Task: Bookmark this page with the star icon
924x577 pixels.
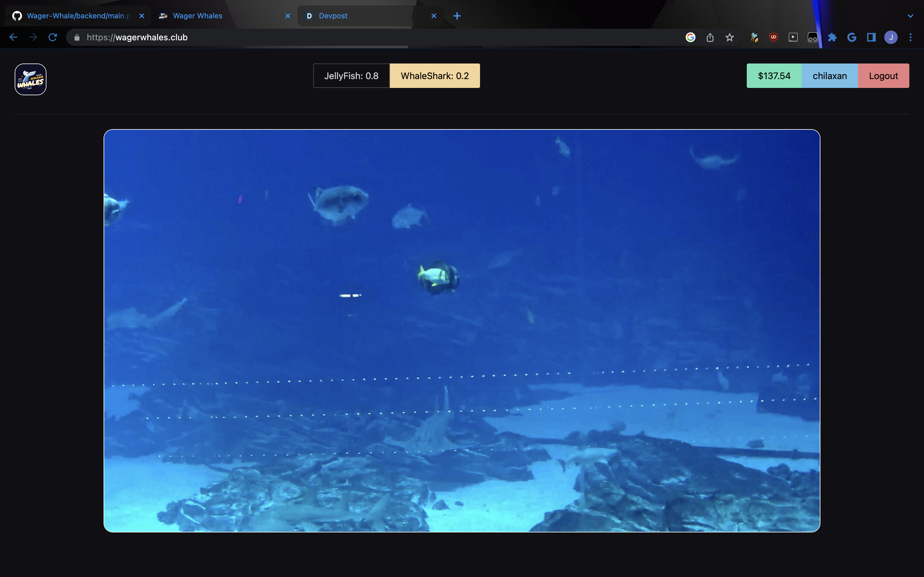Action: [x=730, y=37]
